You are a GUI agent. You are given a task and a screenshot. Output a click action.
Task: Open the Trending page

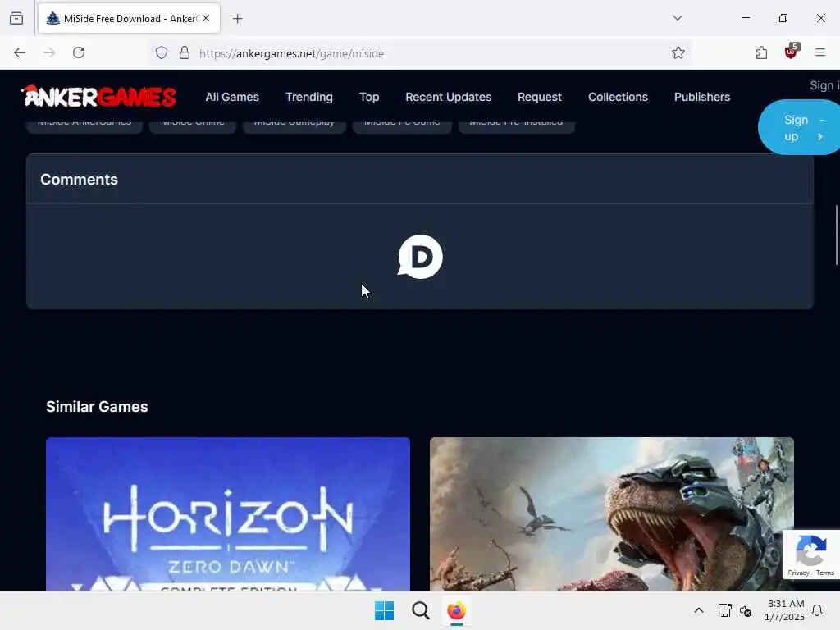[309, 97]
